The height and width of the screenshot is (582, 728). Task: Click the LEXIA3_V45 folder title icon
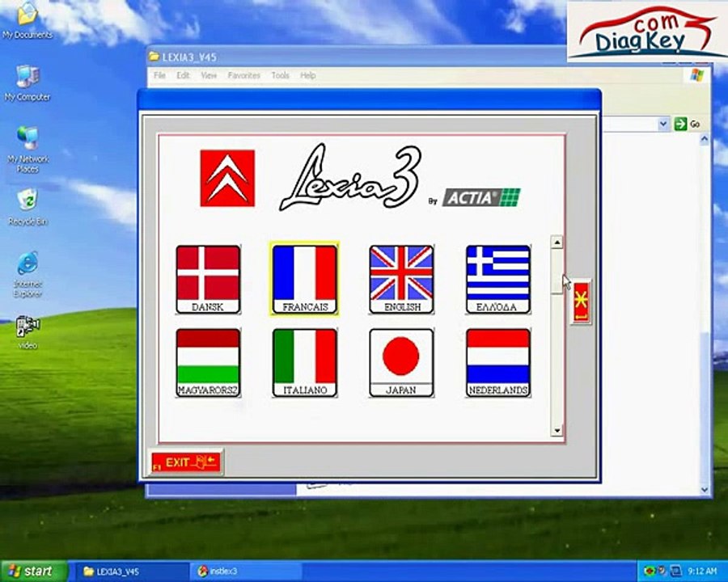154,57
